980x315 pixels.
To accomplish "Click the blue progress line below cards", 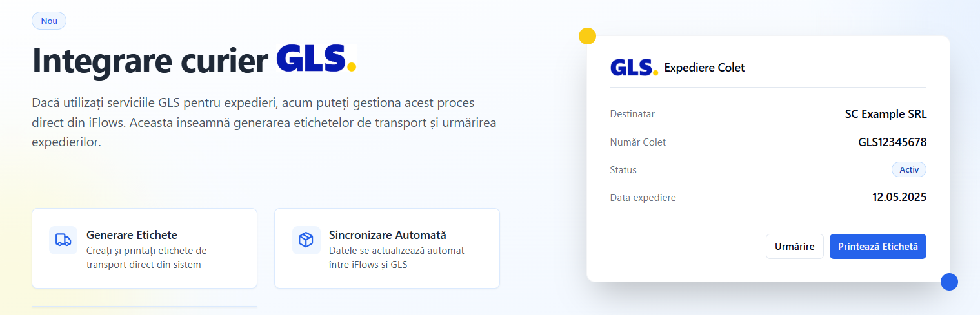I will point(145,307).
